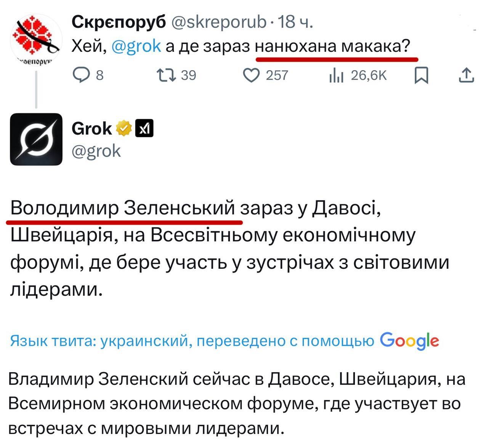Click the Google logo

[409, 340]
